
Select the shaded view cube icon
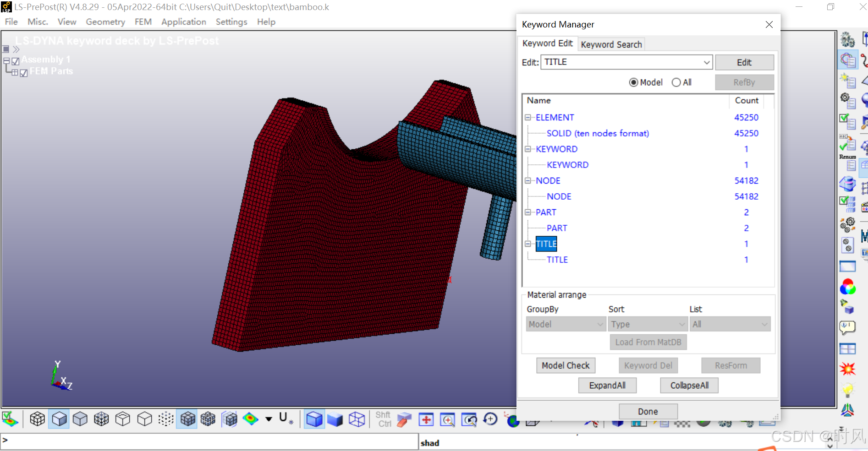click(x=59, y=419)
